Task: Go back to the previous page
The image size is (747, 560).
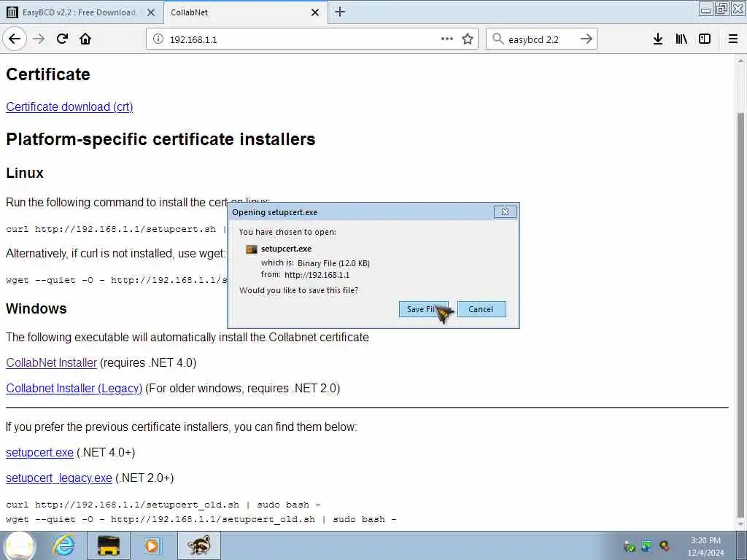Action: point(15,39)
